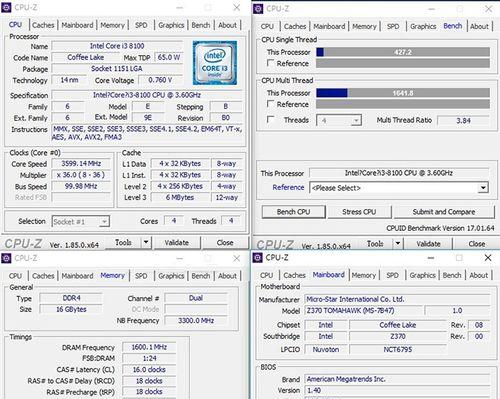
Task: Click the Specification text field
Action: [147, 95]
